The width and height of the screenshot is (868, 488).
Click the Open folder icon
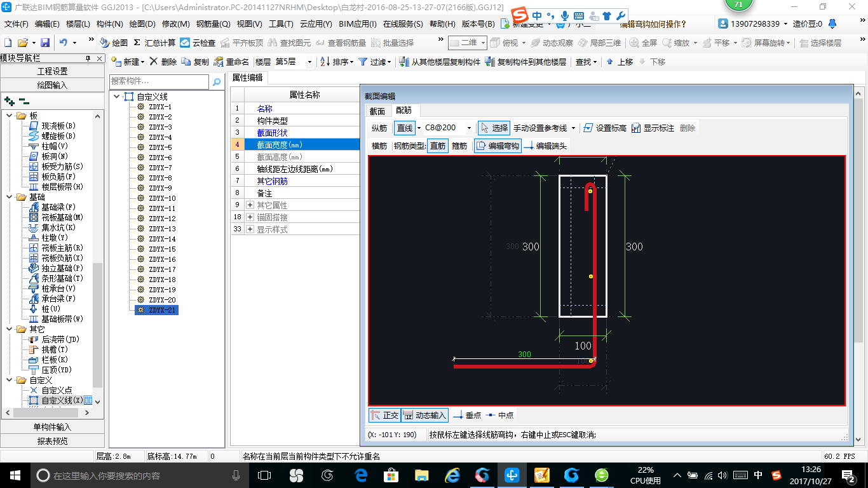click(23, 43)
